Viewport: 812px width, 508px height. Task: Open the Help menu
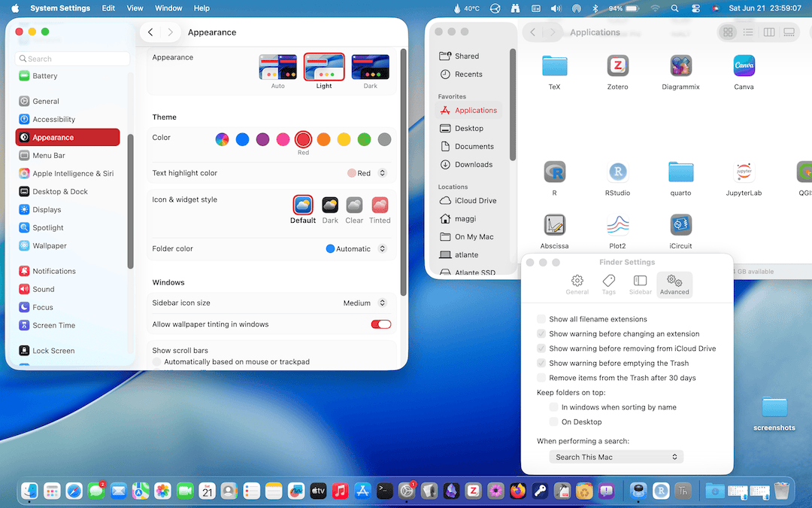[x=201, y=8]
